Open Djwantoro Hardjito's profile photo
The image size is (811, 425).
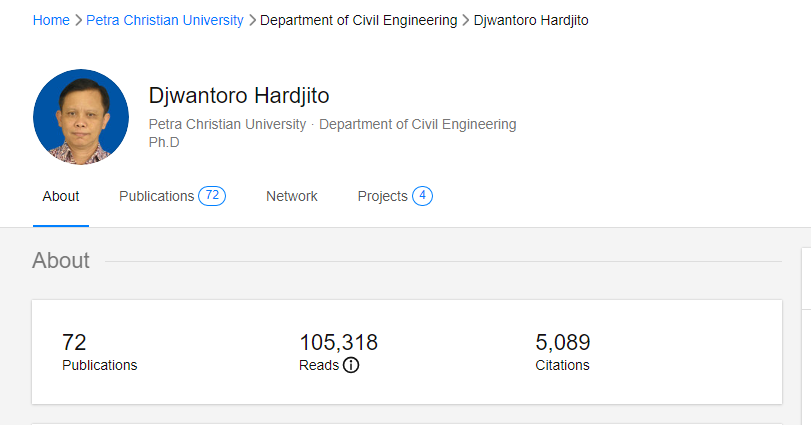click(x=81, y=117)
